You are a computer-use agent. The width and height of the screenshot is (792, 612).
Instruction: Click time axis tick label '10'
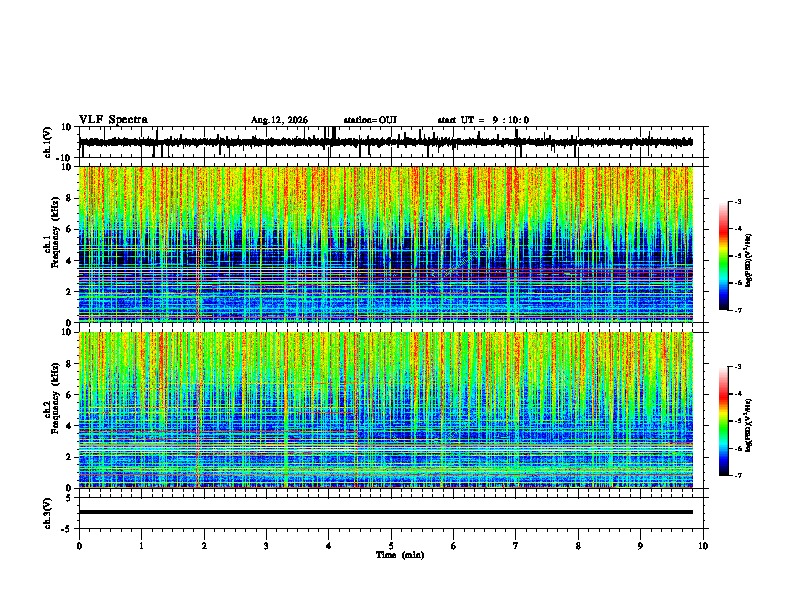click(703, 546)
